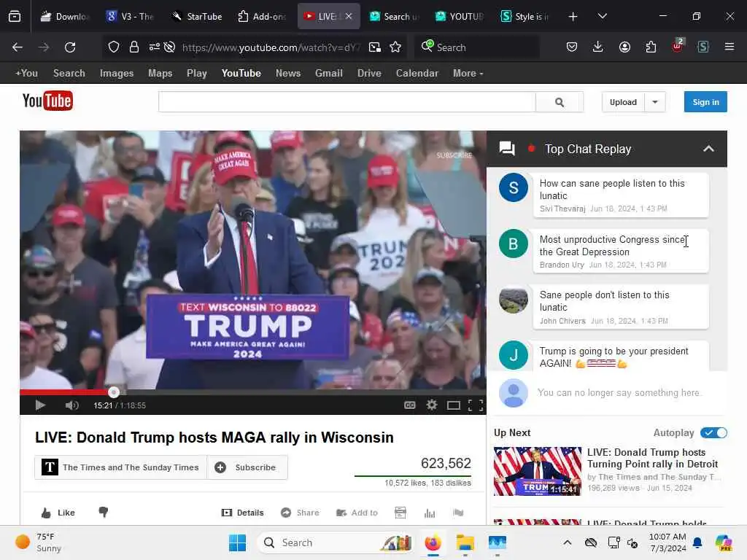Collapse the Top Chat Replay panel chevron
The height and width of the screenshot is (560, 747).
[708, 149]
